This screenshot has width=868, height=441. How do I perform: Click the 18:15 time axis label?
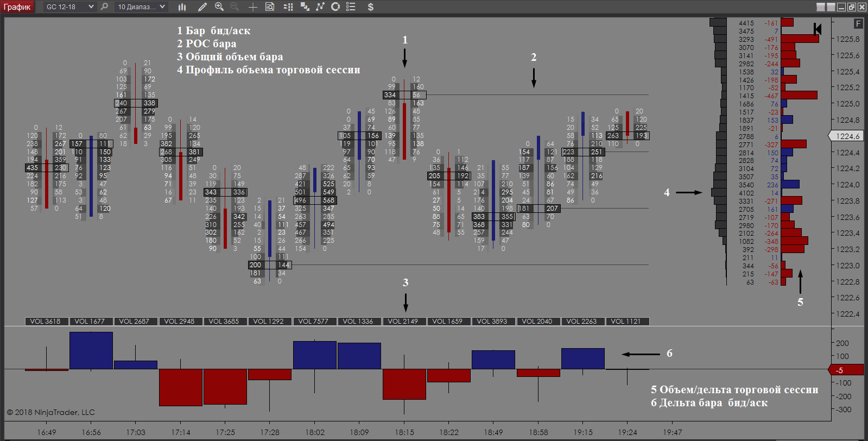point(404,432)
